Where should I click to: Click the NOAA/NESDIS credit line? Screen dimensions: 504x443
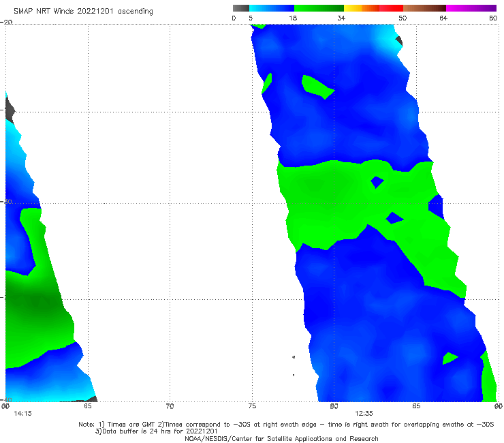pos(281,438)
